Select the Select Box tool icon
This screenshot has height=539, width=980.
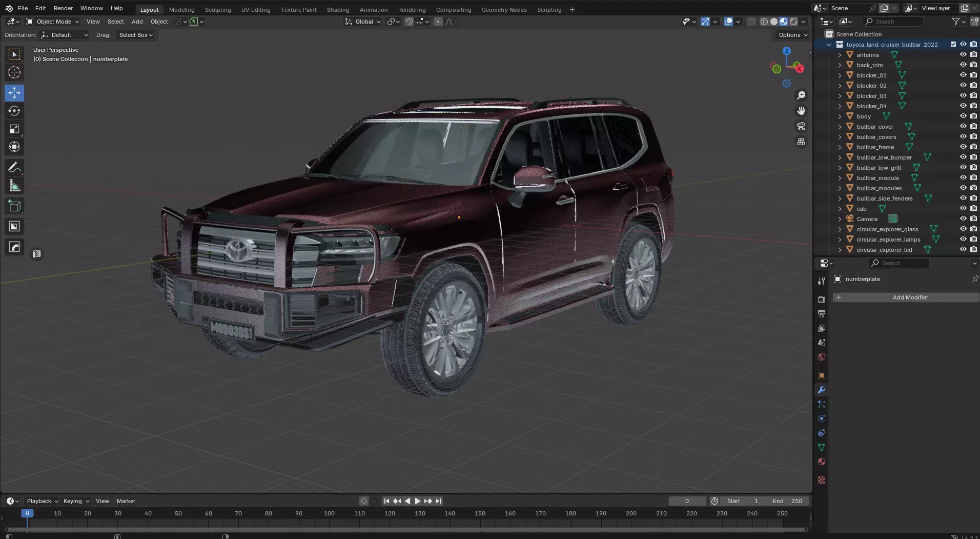coord(14,54)
